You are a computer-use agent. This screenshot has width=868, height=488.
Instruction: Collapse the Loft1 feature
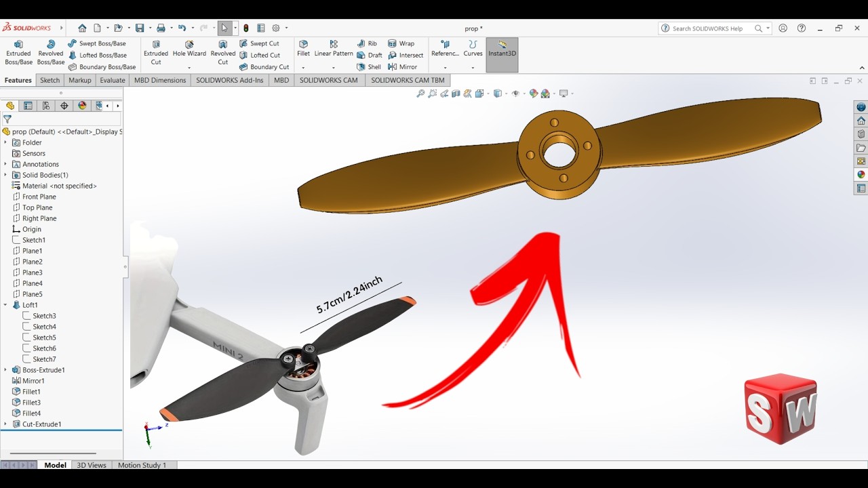click(x=5, y=305)
